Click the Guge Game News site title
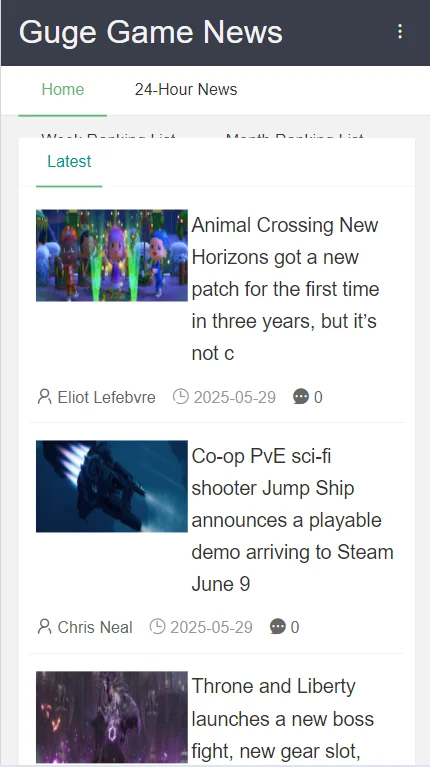430x767 pixels. click(x=151, y=32)
